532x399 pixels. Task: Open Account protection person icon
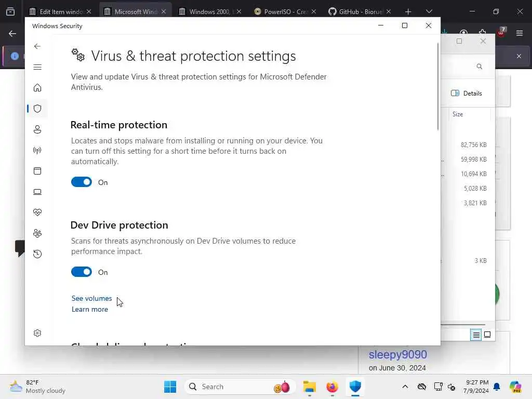pos(37,129)
